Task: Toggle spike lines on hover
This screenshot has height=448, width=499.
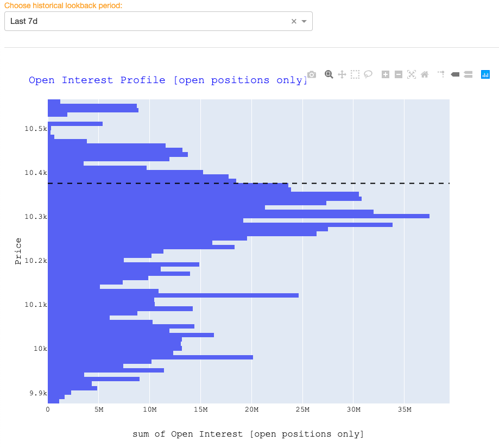Action: point(441,74)
